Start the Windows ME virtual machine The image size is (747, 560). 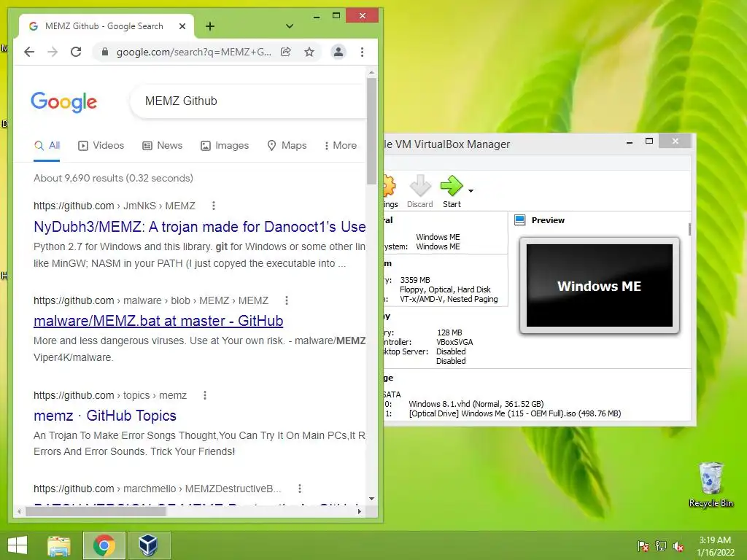452,191
